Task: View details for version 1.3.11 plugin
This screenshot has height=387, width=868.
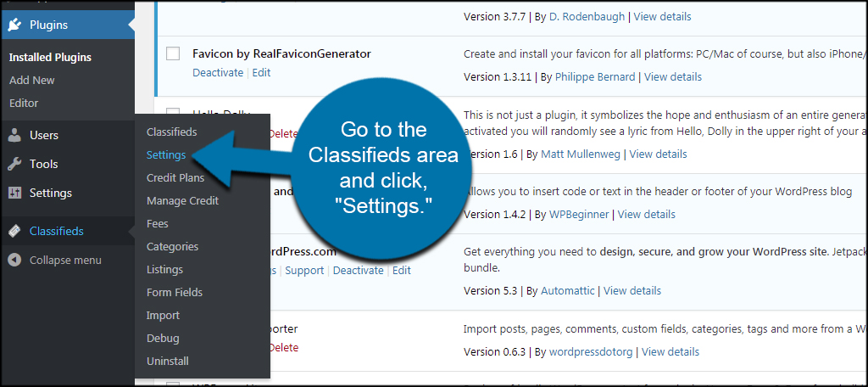Action: click(x=673, y=77)
